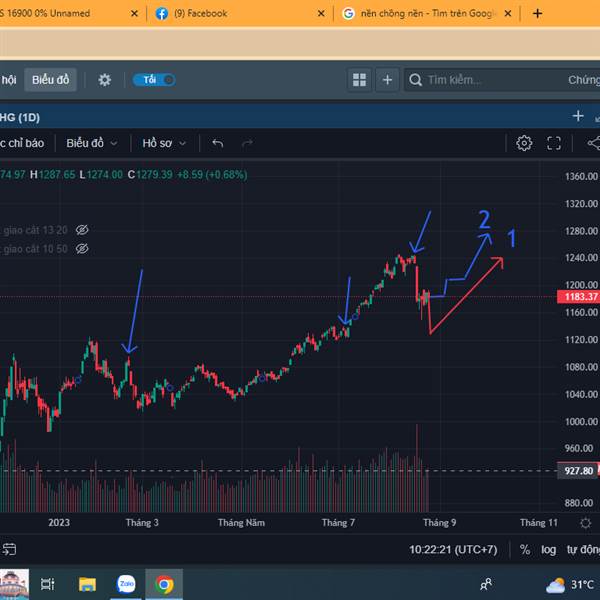Open the grid layout icon
This screenshot has height=600, width=600.
359,80
